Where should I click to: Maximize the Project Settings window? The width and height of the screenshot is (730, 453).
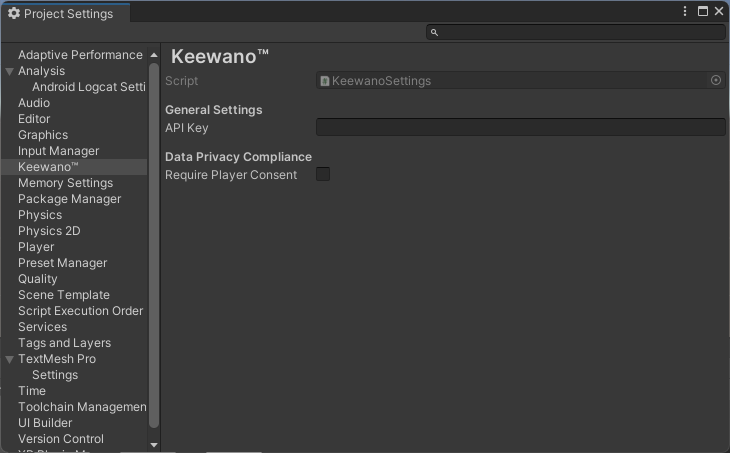[703, 11]
